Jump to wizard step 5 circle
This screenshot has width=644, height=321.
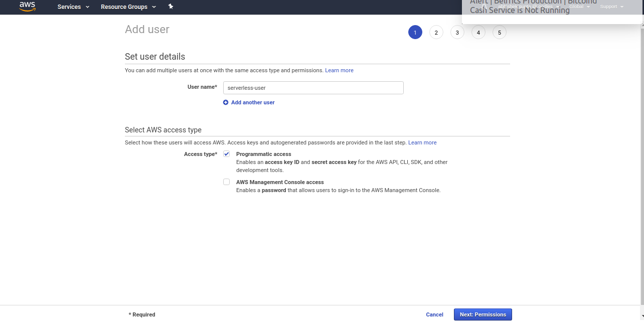coord(500,33)
